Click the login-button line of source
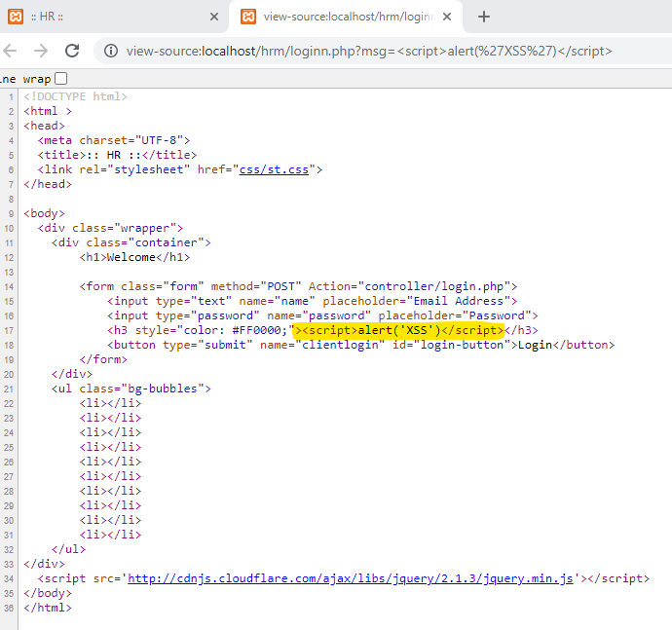The height and width of the screenshot is (630, 672). pos(361,345)
